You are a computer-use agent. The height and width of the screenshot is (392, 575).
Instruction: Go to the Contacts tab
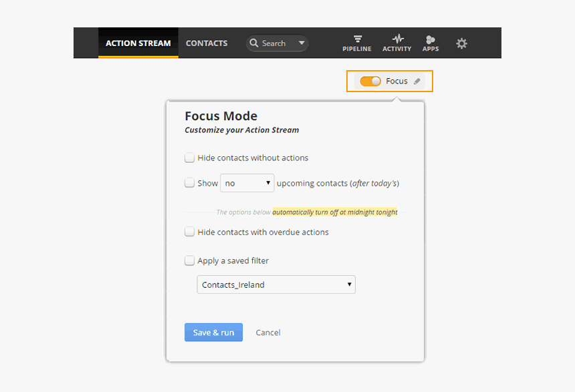click(207, 43)
